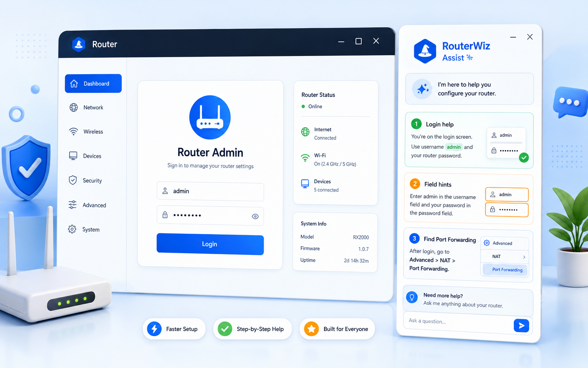
Task: Click the chat bubble icon beside assistant
Action: click(570, 102)
